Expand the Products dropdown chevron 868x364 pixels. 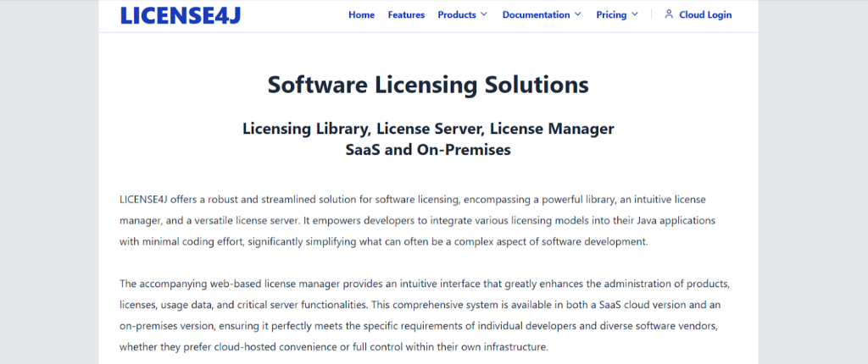click(x=484, y=14)
